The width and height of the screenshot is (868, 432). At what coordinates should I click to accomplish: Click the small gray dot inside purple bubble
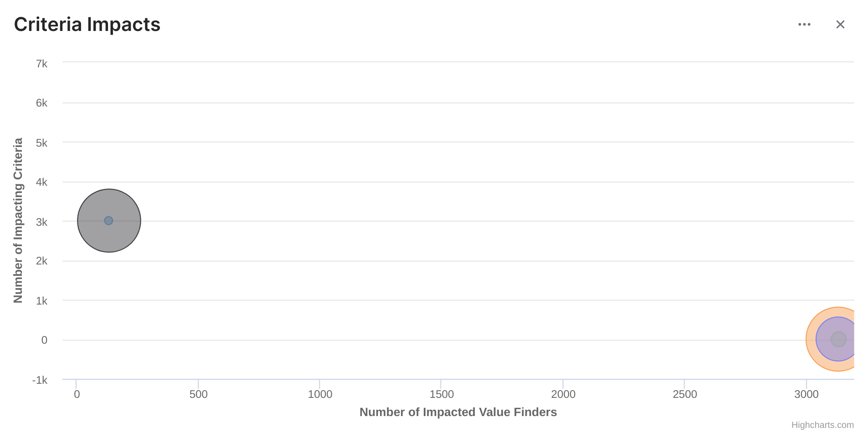[x=838, y=339]
